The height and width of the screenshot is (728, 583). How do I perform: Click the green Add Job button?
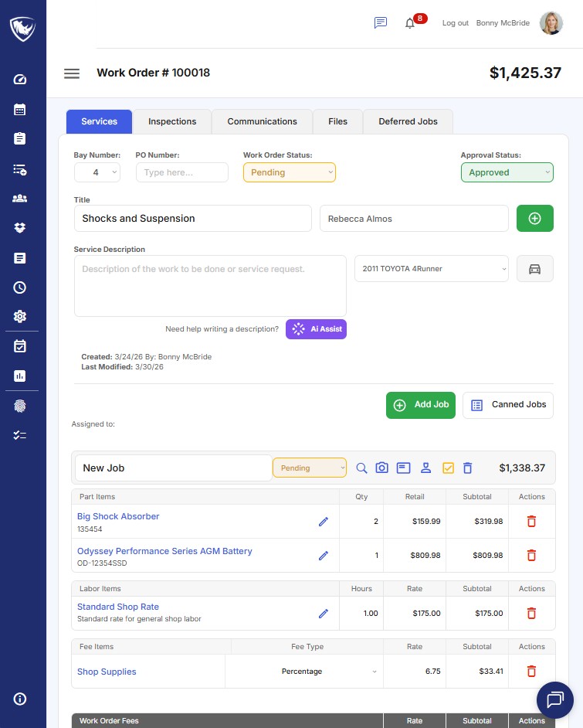(x=421, y=405)
